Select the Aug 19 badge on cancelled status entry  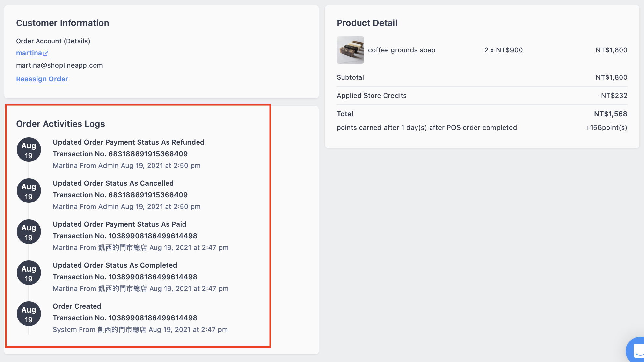[x=29, y=190]
